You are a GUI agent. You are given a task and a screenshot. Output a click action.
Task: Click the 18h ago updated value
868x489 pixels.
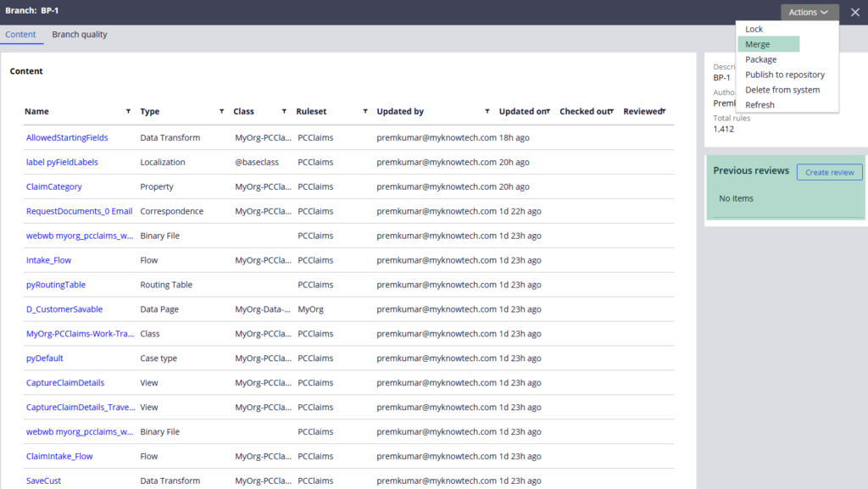point(515,138)
